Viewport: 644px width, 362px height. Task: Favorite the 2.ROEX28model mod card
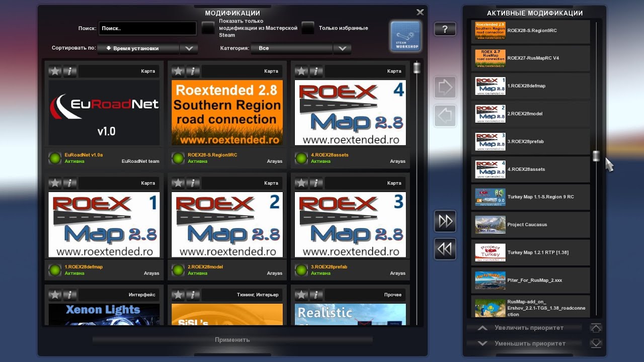[178, 183]
